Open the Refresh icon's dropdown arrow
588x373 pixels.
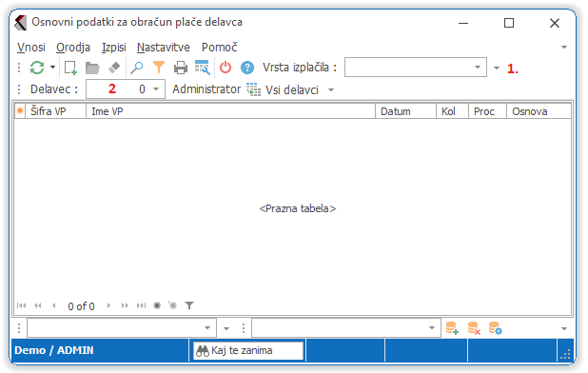[53, 68]
